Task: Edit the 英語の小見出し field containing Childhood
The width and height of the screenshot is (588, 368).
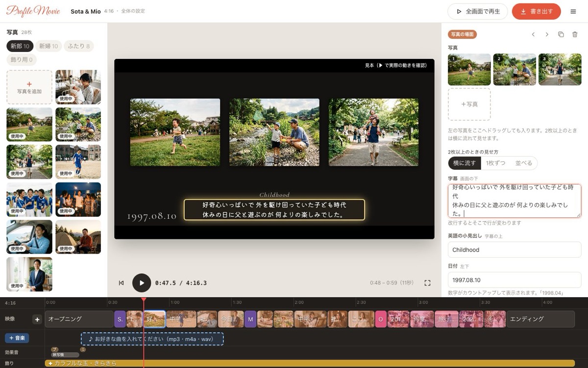Action: pyautogui.click(x=514, y=250)
